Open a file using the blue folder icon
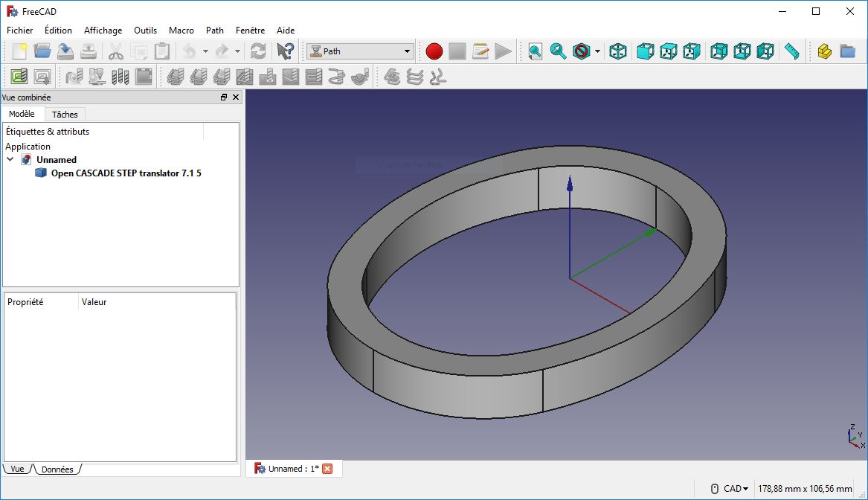 pyautogui.click(x=42, y=51)
